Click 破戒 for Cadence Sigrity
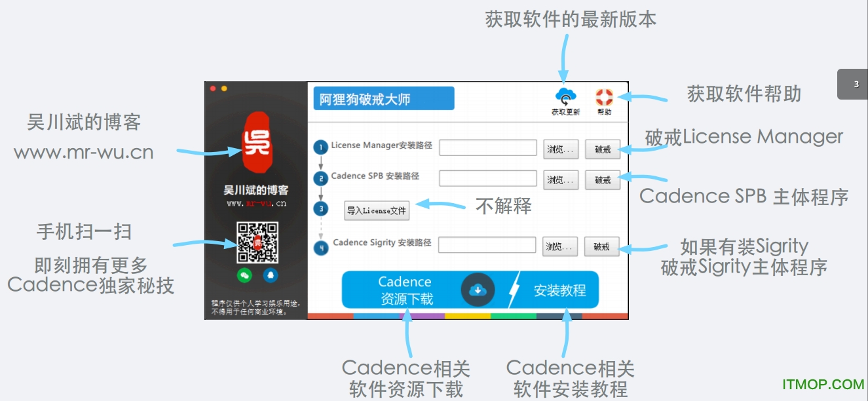This screenshot has height=401, width=868. point(602,246)
